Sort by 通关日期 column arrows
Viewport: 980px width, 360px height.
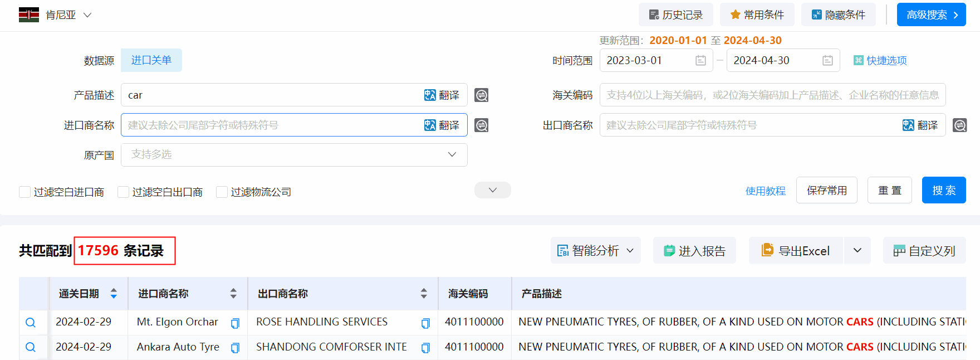point(114,294)
